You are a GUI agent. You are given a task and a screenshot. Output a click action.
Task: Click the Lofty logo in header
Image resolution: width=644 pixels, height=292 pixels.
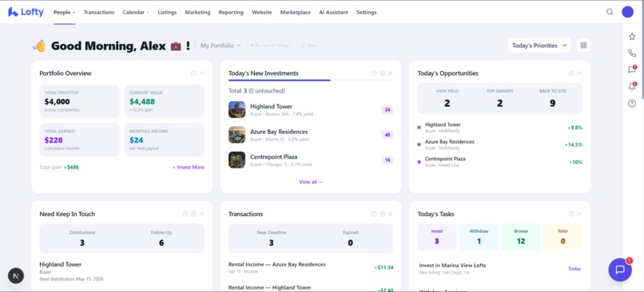[26, 12]
